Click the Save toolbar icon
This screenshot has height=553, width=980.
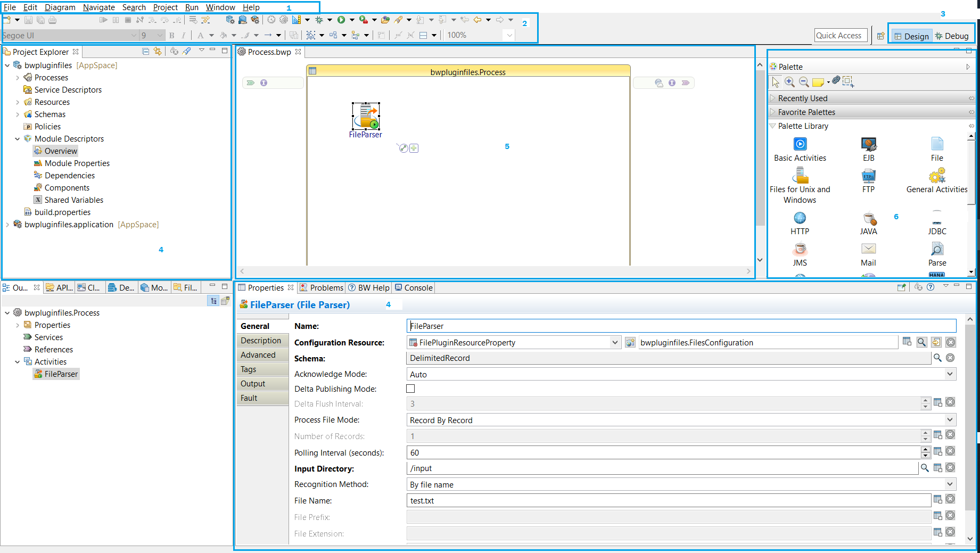pyautogui.click(x=29, y=20)
